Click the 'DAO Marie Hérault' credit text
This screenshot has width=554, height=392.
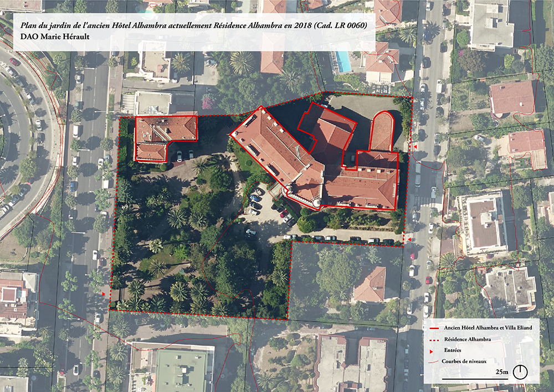(55, 37)
